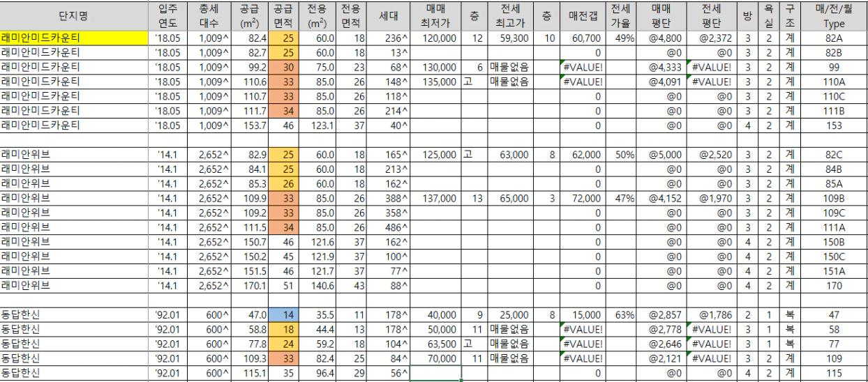Click the 125,000 price cell

pyautogui.click(x=435, y=155)
